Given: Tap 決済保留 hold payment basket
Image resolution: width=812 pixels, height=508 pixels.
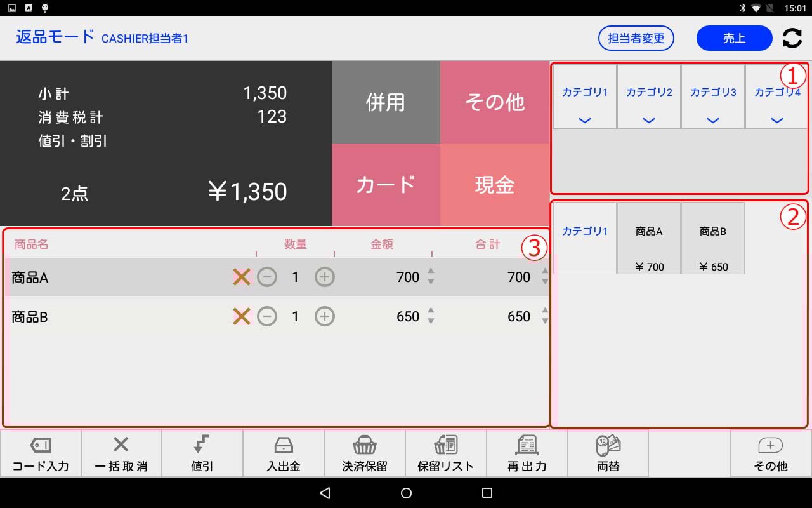Looking at the screenshot, I should pyautogui.click(x=365, y=453).
